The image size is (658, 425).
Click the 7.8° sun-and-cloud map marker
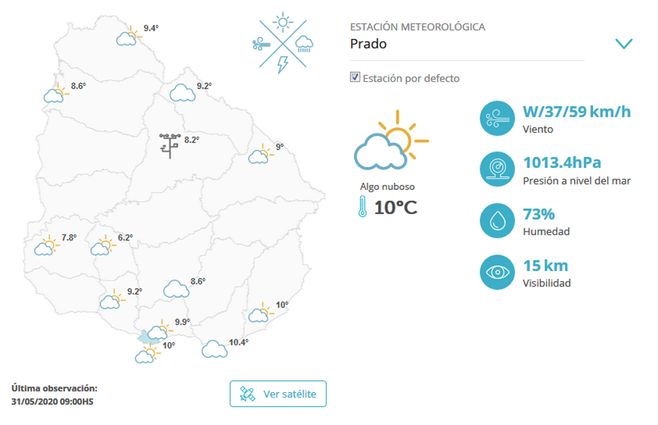point(46,243)
